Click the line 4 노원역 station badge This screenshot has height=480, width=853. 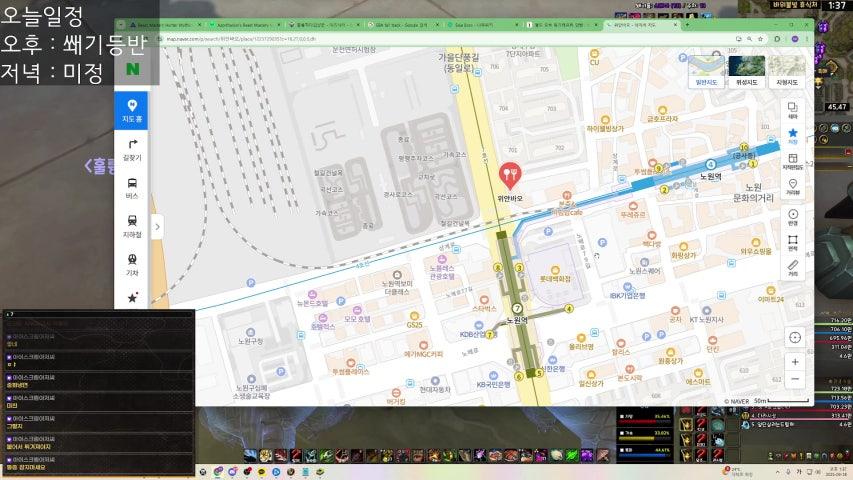pyautogui.click(x=710, y=164)
